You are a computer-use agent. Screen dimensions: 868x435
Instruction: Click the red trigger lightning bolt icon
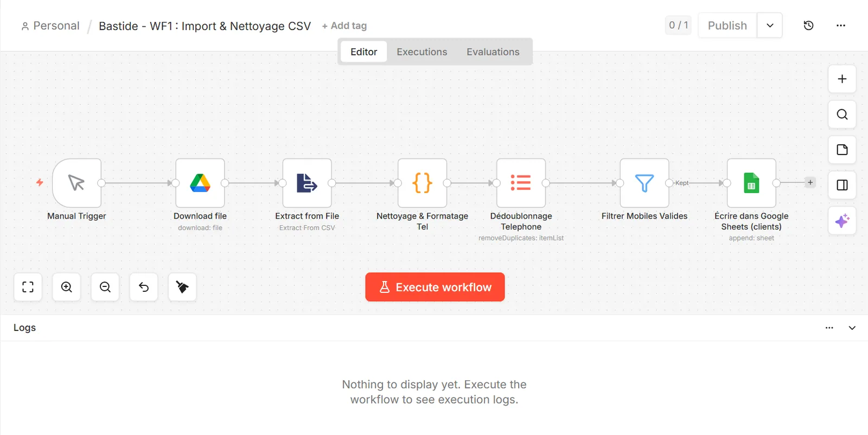[40, 182]
